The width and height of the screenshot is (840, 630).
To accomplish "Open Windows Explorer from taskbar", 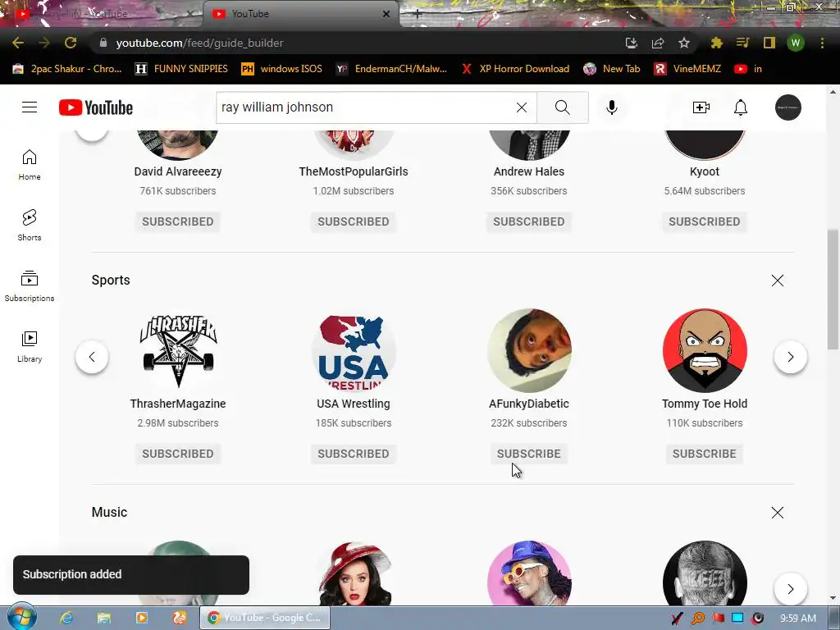I will pos(104,618).
